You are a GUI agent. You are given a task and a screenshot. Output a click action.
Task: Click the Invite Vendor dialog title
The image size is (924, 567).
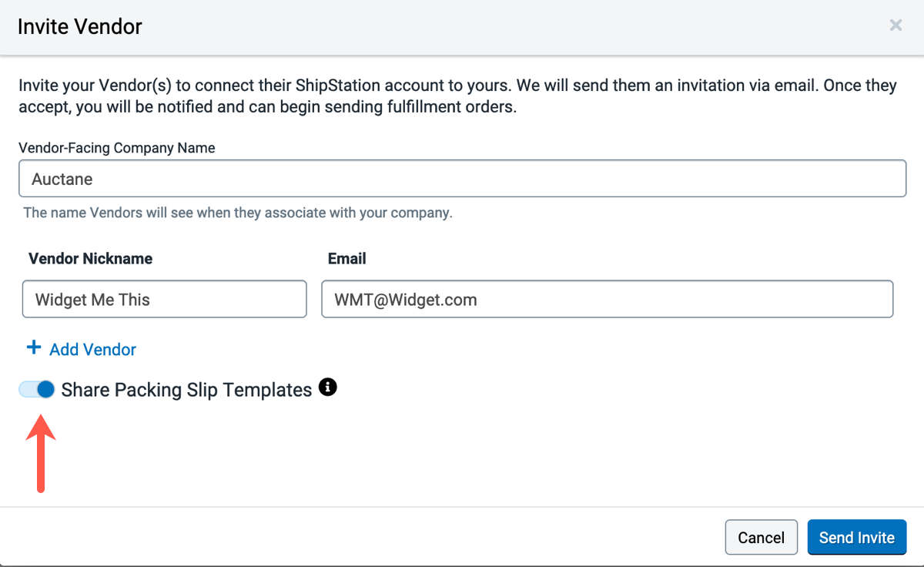click(80, 27)
